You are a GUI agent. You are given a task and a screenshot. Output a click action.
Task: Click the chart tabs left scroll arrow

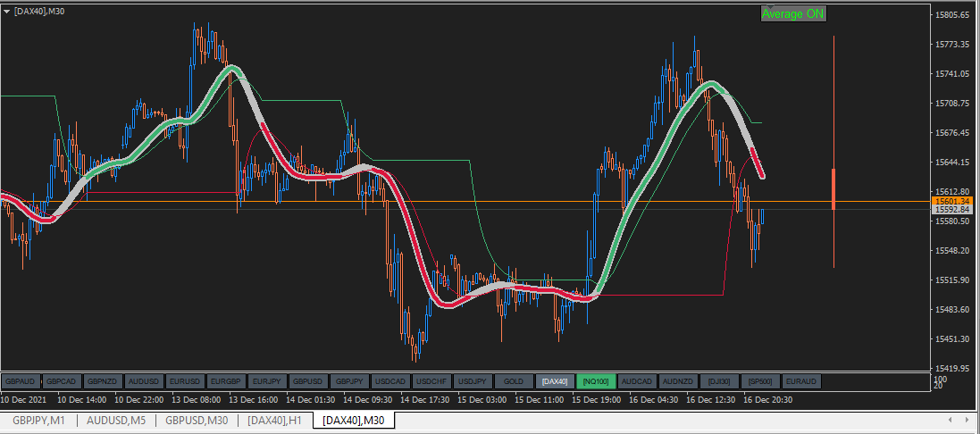pos(950,421)
